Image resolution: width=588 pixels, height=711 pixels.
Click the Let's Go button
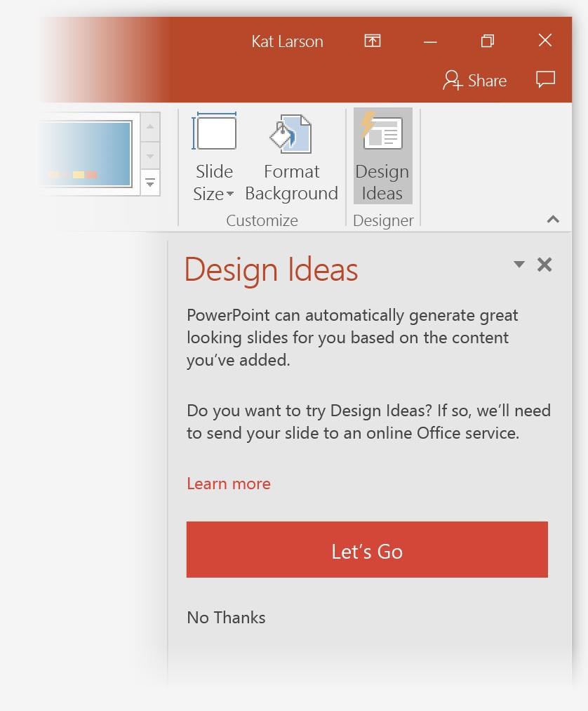(367, 550)
